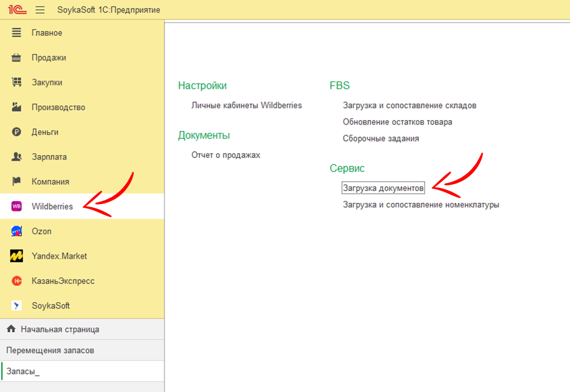Click the Закупки cart icon
Viewport: 570px width, 392px height.
click(x=16, y=82)
